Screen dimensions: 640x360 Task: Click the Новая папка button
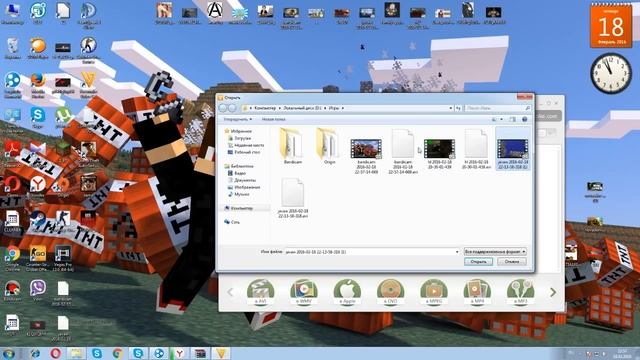(x=273, y=119)
